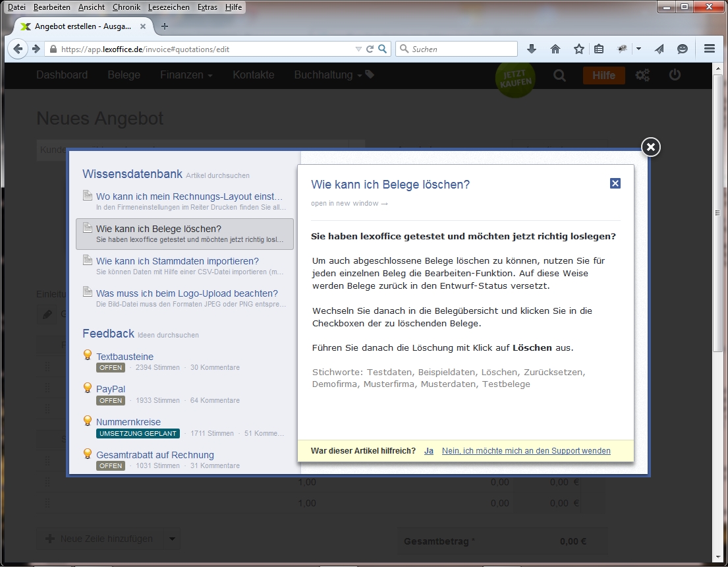The width and height of the screenshot is (728, 567).
Task: Open article Wo kann ich mein Rechnungs-Layout
Action: pyautogui.click(x=190, y=196)
